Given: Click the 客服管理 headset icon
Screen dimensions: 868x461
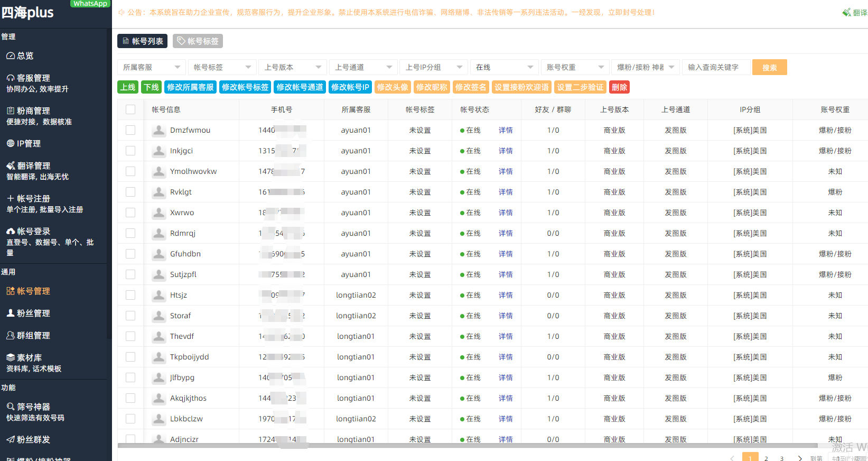Looking at the screenshot, I should click(x=10, y=78).
